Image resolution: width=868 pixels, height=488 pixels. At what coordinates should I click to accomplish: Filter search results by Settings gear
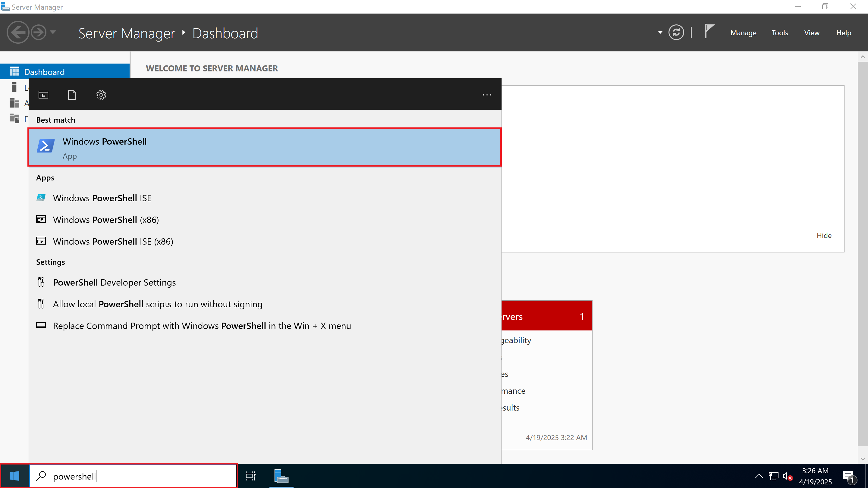pyautogui.click(x=101, y=95)
